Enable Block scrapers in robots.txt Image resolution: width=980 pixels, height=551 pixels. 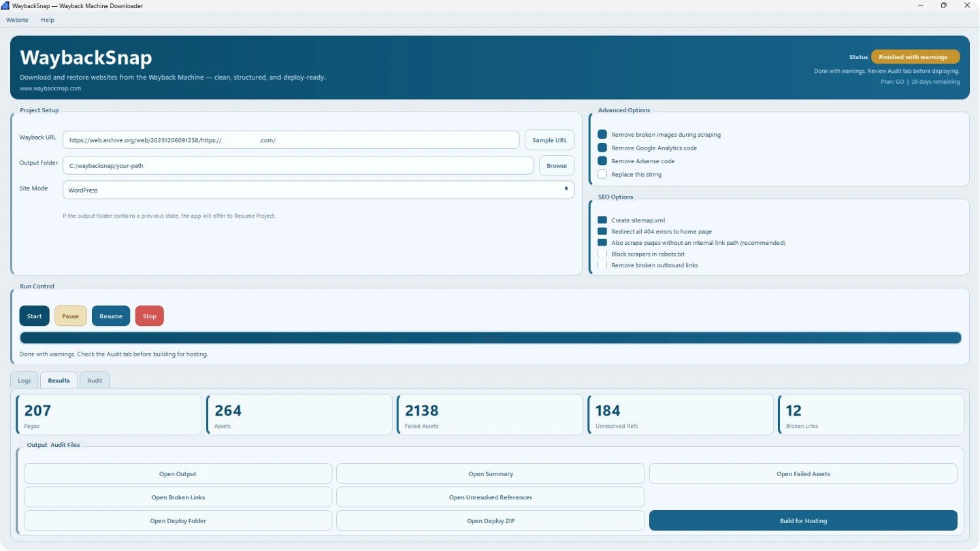tap(602, 254)
